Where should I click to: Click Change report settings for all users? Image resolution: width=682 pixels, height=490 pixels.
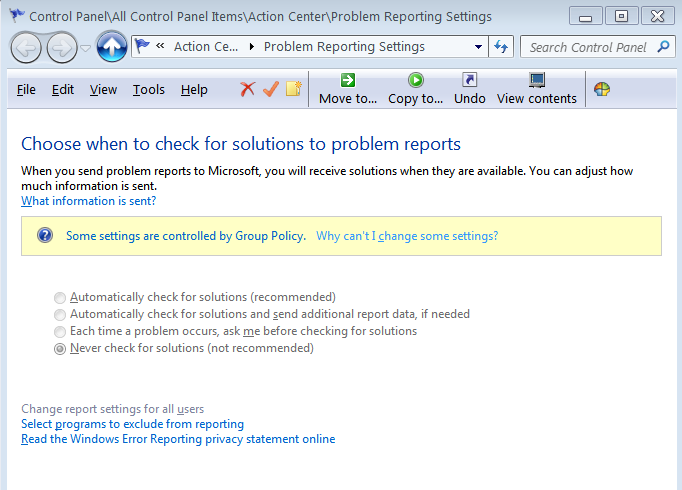(x=113, y=409)
